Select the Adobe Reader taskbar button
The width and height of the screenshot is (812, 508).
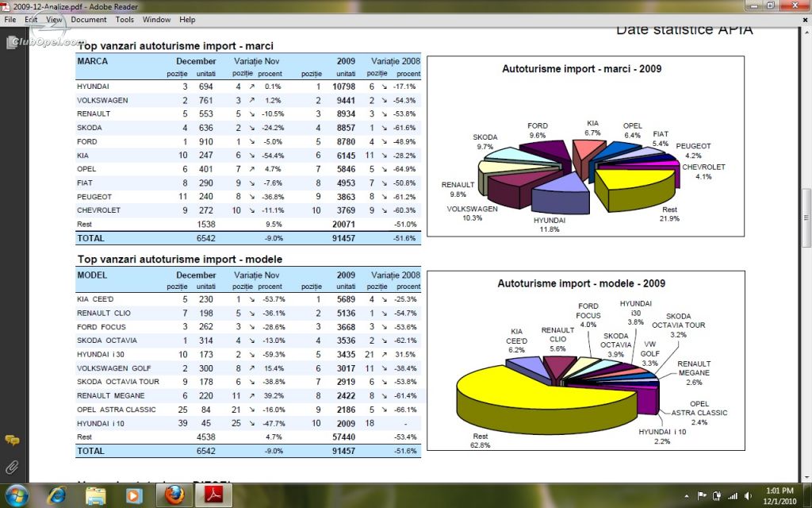[x=213, y=495]
